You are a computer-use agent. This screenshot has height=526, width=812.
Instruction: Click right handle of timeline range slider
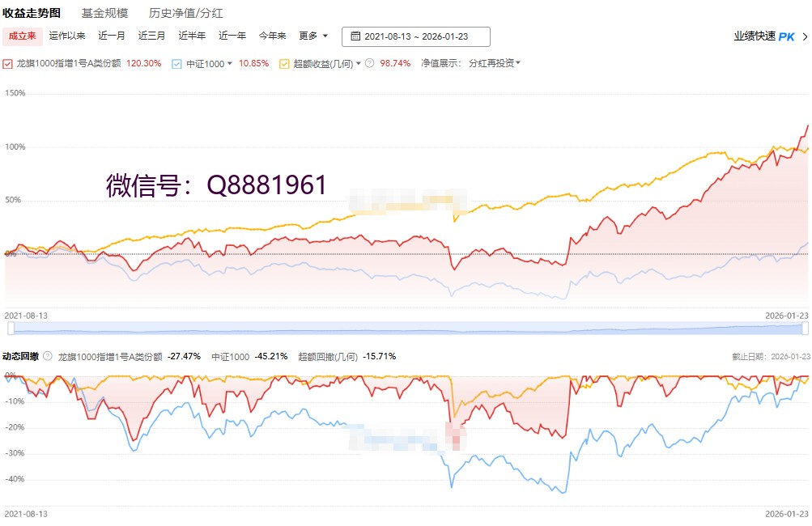[x=806, y=328]
